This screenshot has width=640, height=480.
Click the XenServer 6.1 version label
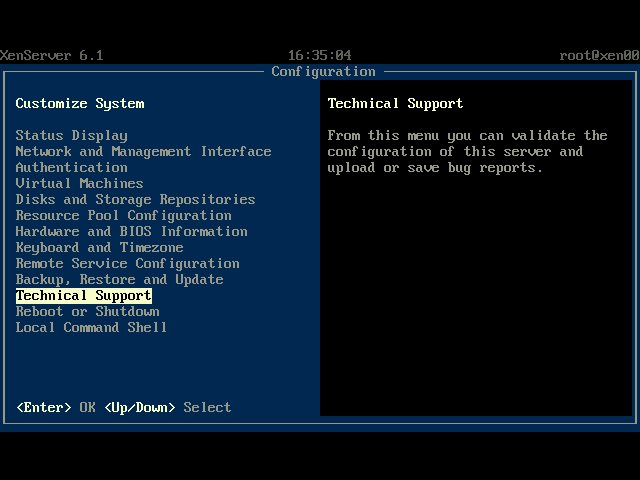click(x=51, y=55)
